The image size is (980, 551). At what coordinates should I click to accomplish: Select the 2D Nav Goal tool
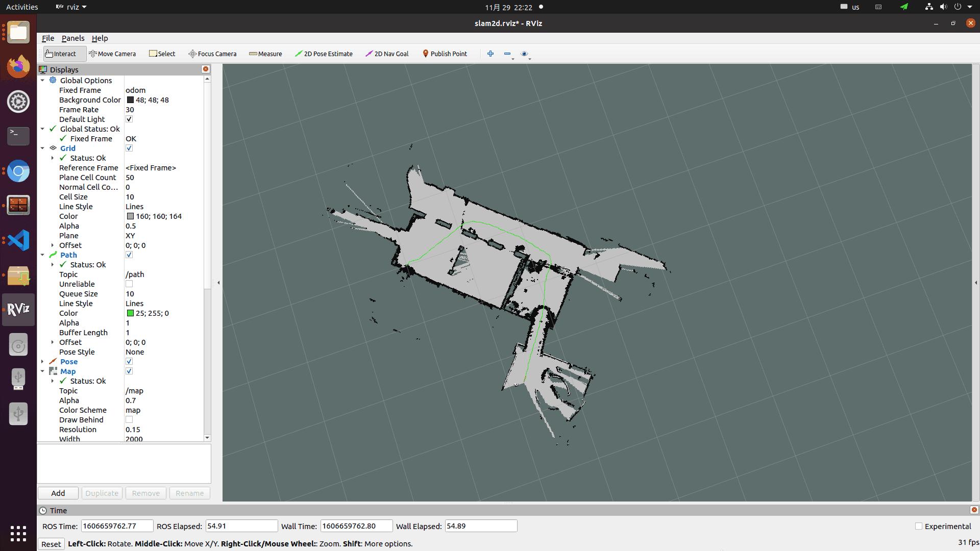pyautogui.click(x=387, y=54)
